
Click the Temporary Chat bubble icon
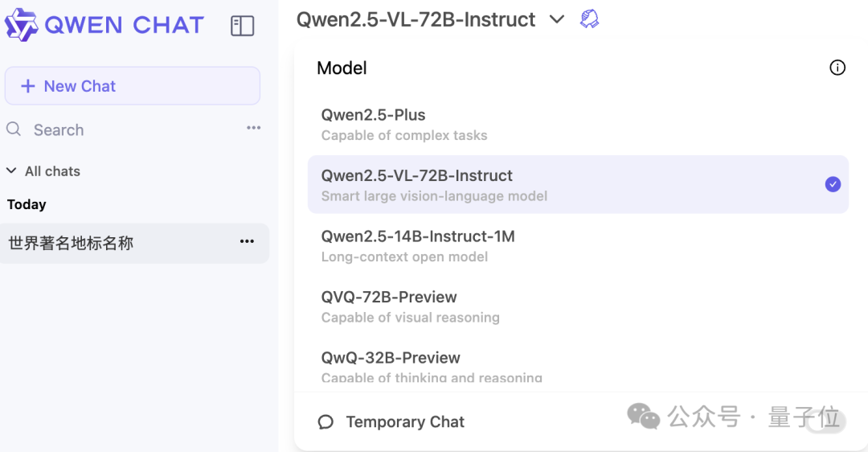point(326,422)
